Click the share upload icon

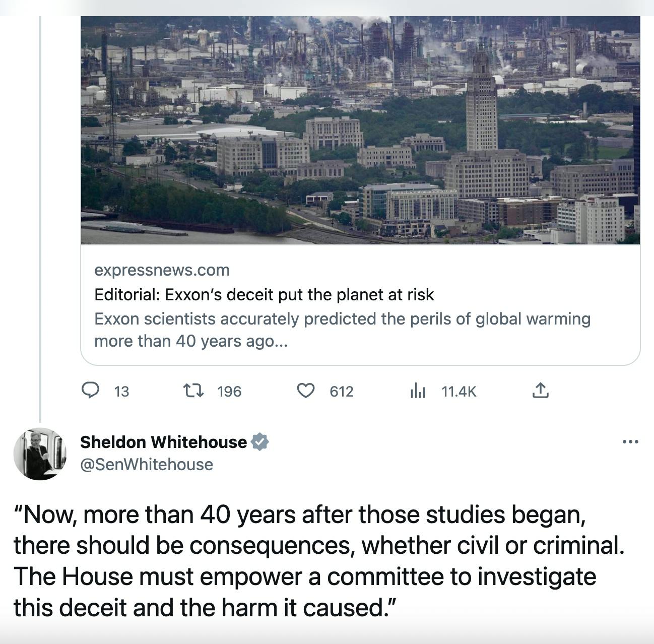click(x=540, y=391)
